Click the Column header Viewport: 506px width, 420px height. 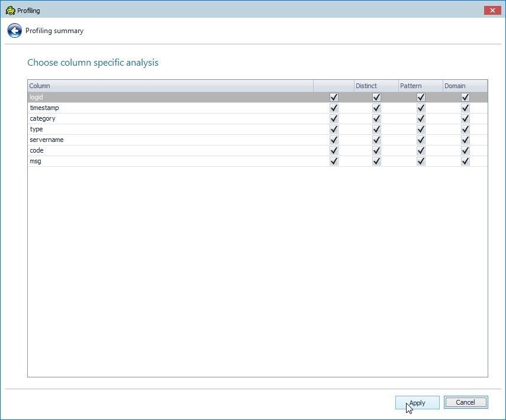(170, 86)
